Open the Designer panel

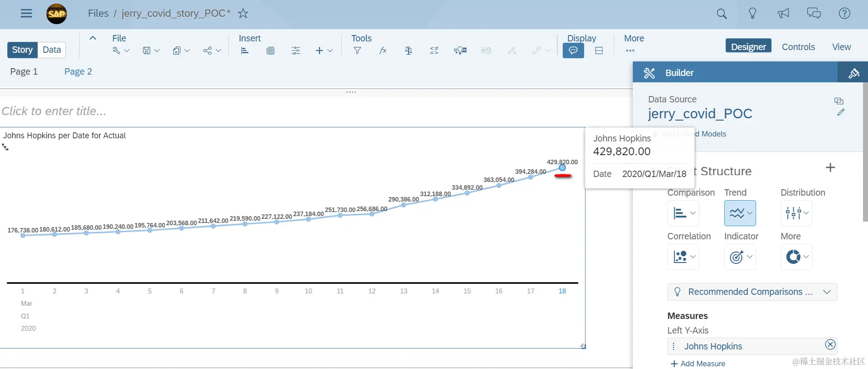tap(748, 46)
